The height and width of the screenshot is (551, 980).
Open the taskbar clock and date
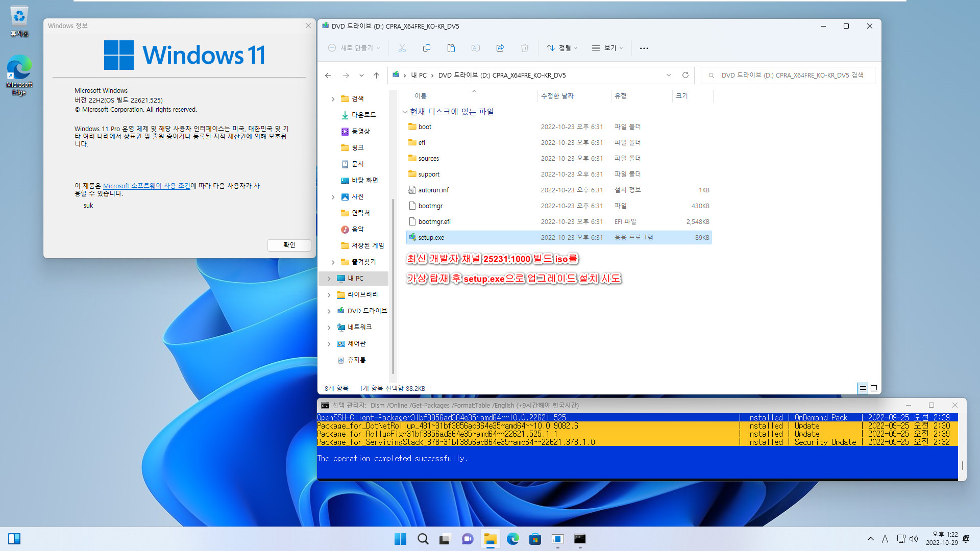click(942, 539)
